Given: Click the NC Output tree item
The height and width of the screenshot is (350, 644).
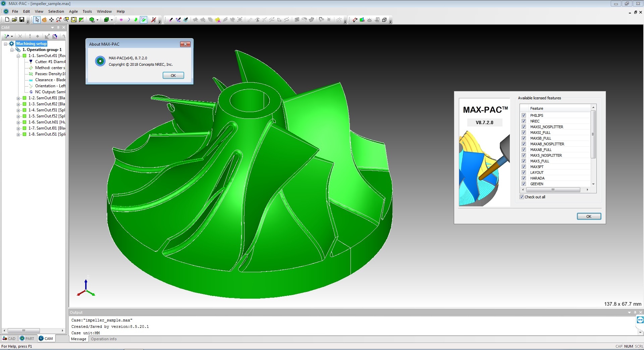Looking at the screenshot, I should (x=50, y=92).
